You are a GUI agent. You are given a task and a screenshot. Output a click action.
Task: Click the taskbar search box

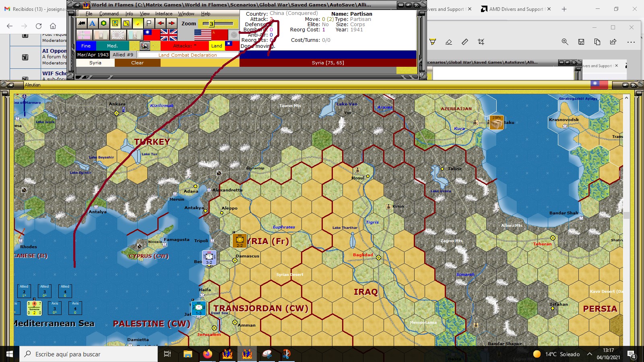pyautogui.click(x=89, y=354)
